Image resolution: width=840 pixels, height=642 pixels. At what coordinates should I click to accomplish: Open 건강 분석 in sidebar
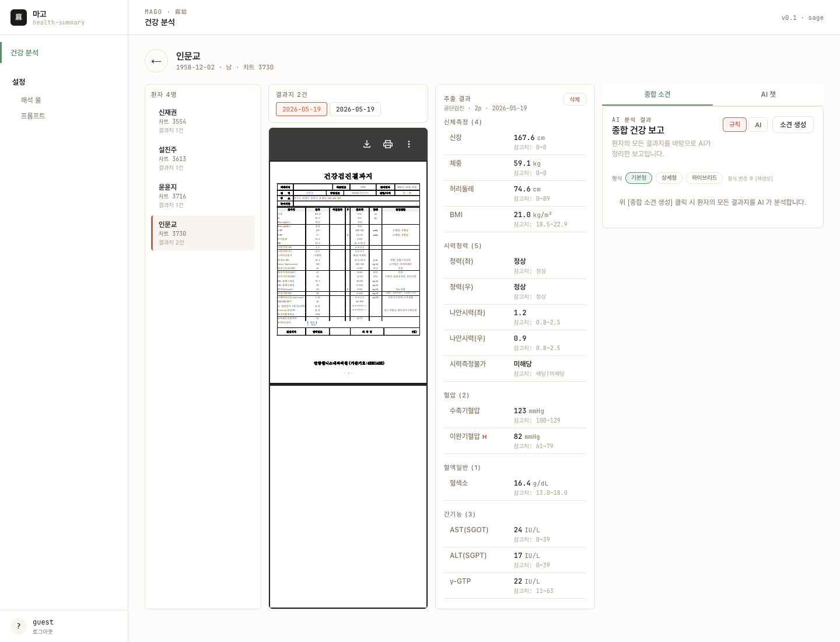point(64,53)
